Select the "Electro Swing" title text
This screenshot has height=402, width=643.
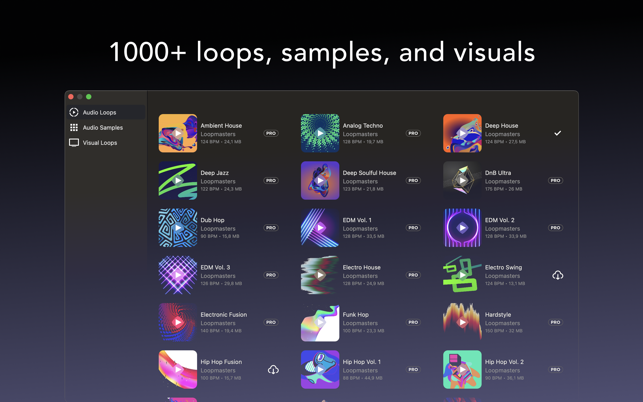(x=504, y=267)
